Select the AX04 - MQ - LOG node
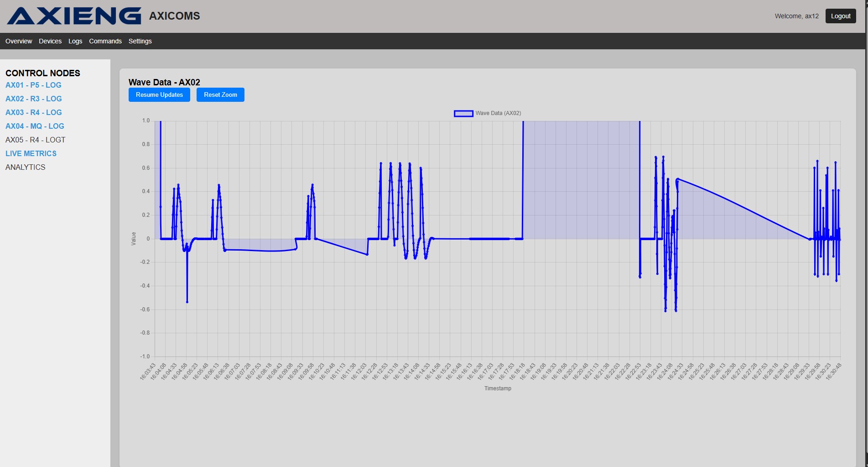 35,126
